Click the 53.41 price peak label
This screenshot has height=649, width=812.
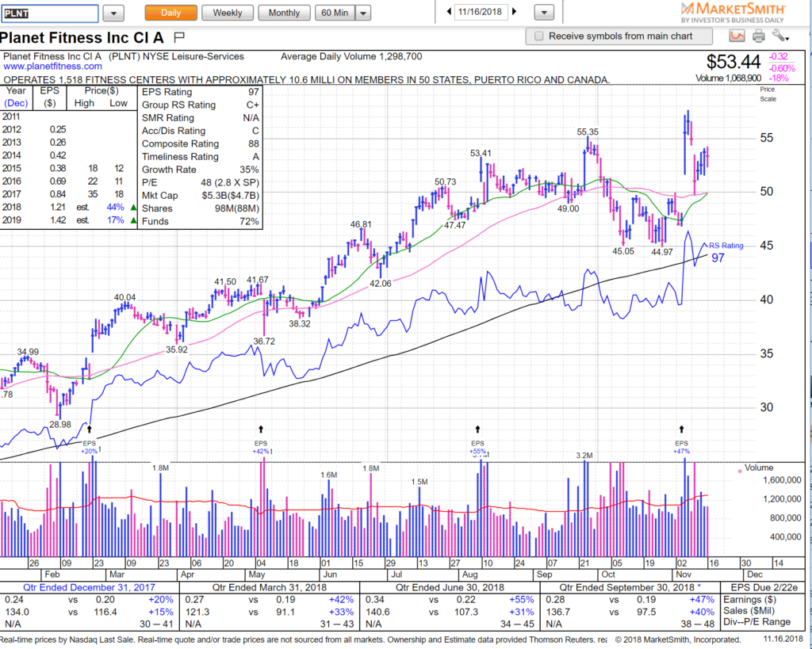(481, 153)
